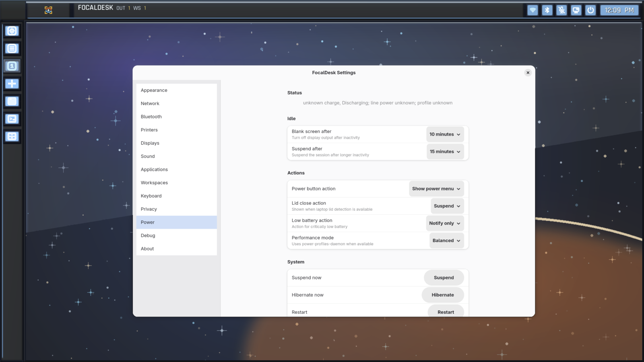The width and height of the screenshot is (644, 362).
Task: Click the FocalDesk logo icon in top panel
Action: (x=48, y=10)
